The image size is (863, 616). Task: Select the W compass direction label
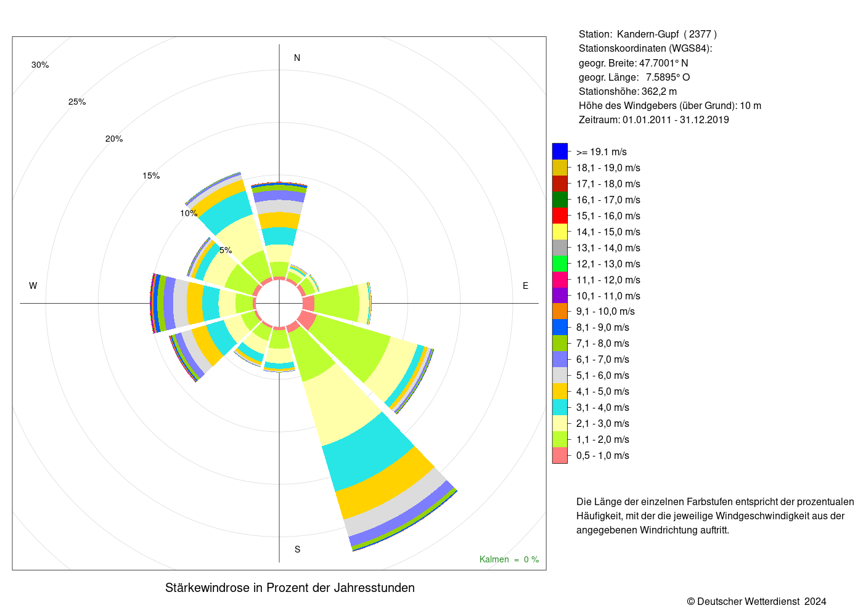33,286
